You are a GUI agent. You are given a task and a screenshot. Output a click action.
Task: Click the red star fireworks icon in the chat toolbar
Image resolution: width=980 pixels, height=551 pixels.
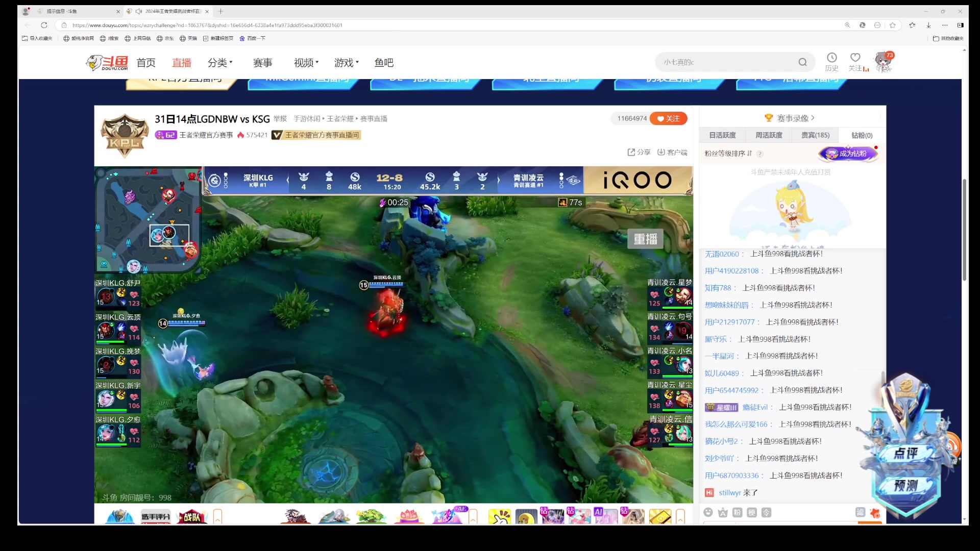875,512
